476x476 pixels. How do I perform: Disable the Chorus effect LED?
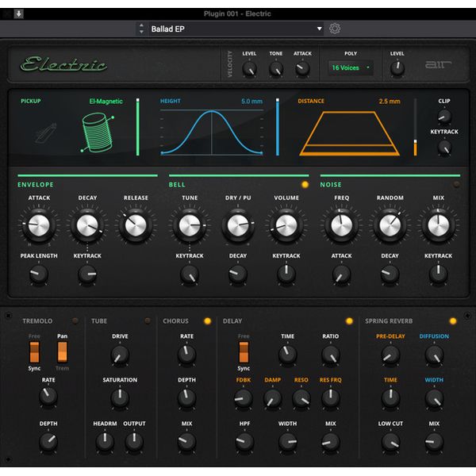coord(208,321)
